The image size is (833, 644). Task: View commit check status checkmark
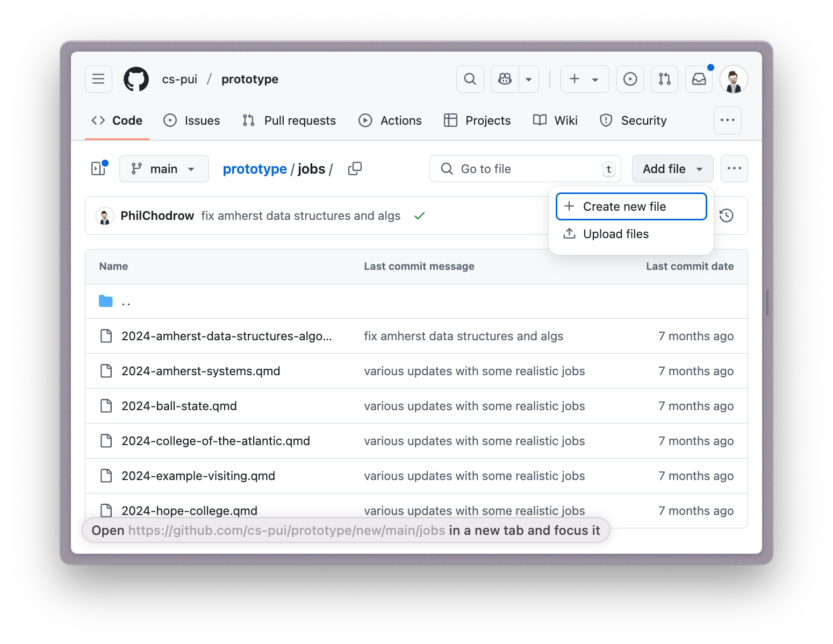[420, 216]
